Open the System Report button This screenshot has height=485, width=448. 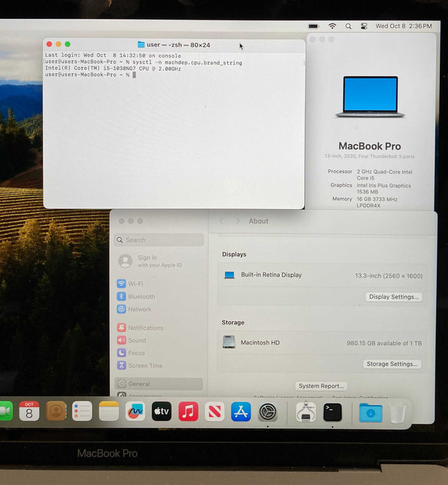(321, 386)
